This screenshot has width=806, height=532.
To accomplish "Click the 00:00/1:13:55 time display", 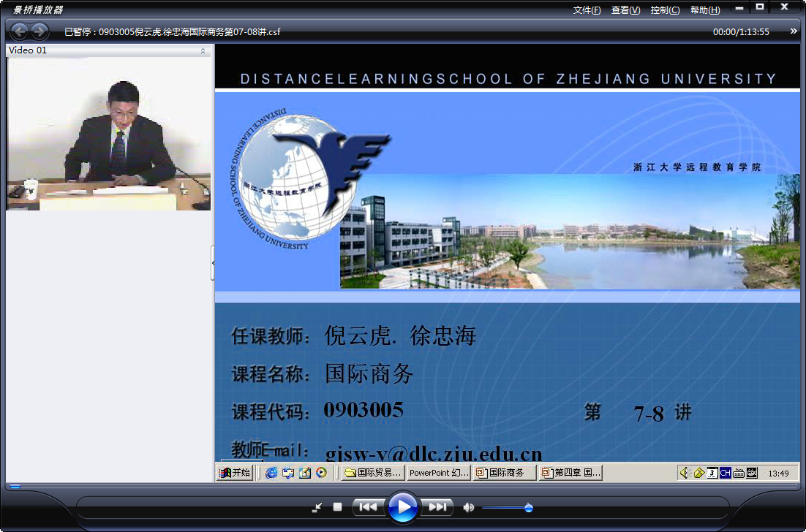I will coord(741,32).
